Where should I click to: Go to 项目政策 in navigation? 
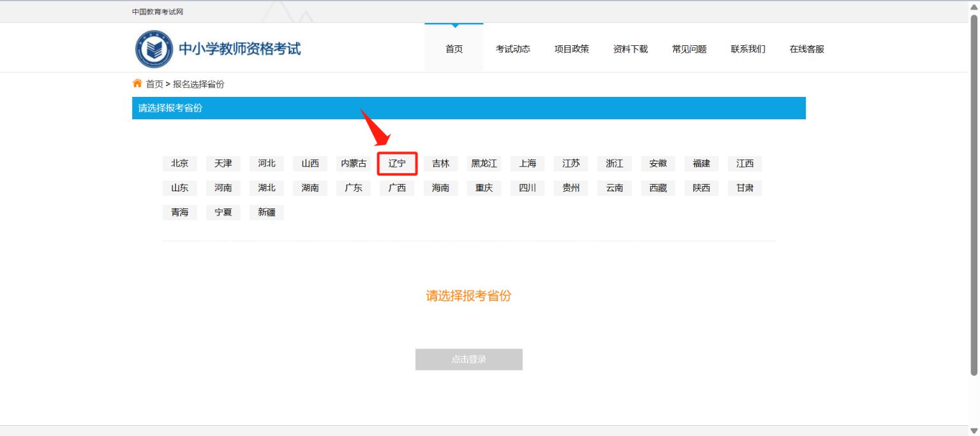point(571,49)
